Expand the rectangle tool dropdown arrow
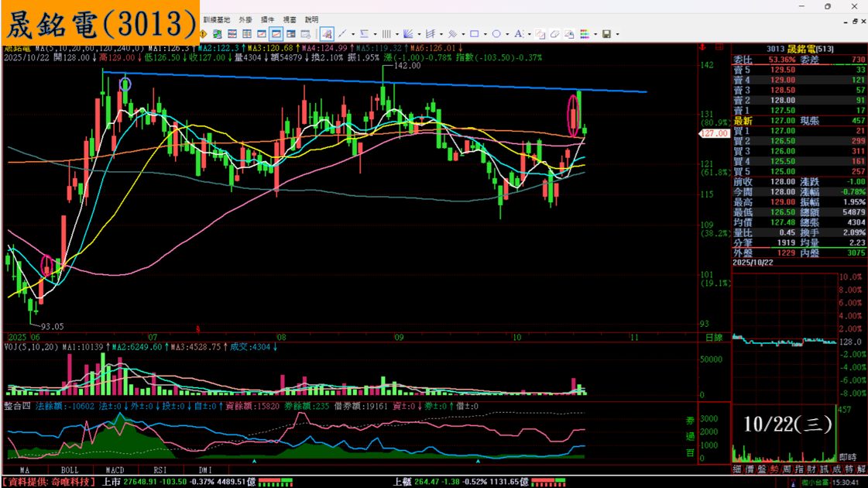868x488 pixels. pyautogui.click(x=484, y=34)
